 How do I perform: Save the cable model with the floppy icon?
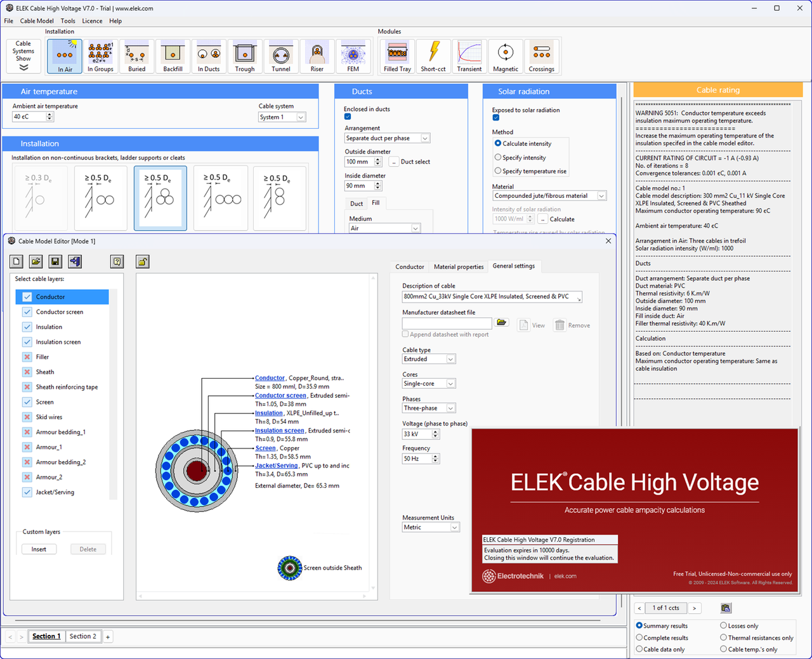click(x=55, y=261)
